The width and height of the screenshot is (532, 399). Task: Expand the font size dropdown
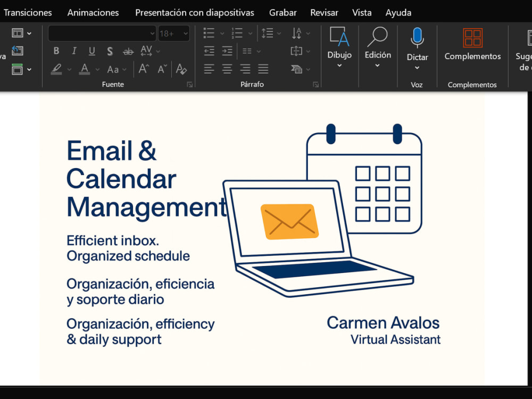185,34
